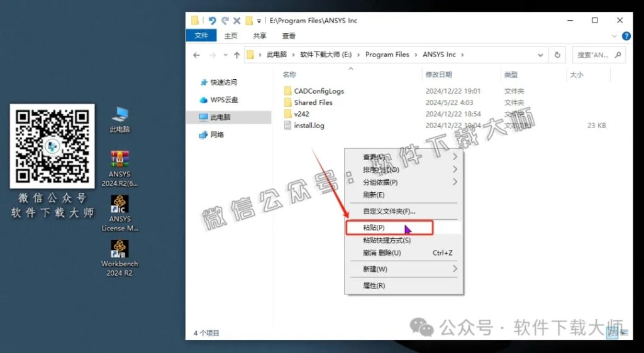Open the ANSYS 2024.R2 archive desktop icon
The height and width of the screenshot is (353, 644).
click(119, 168)
